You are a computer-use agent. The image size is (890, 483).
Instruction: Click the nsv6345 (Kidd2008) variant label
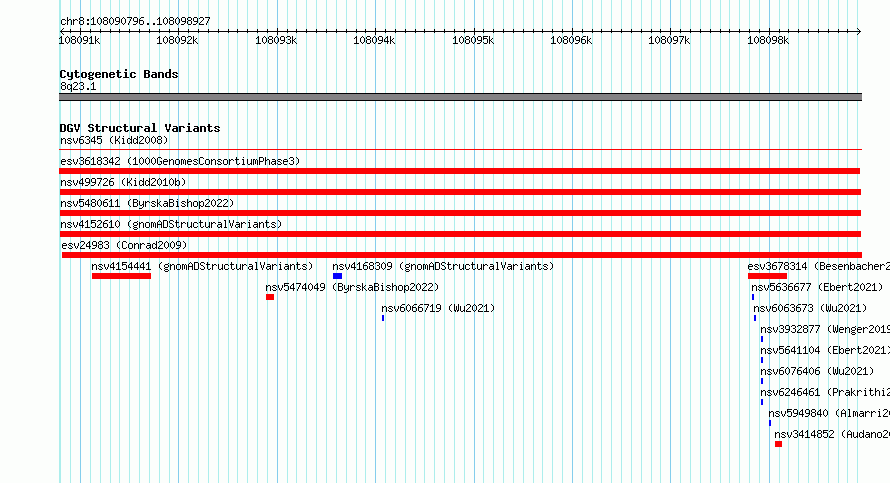click(114, 140)
